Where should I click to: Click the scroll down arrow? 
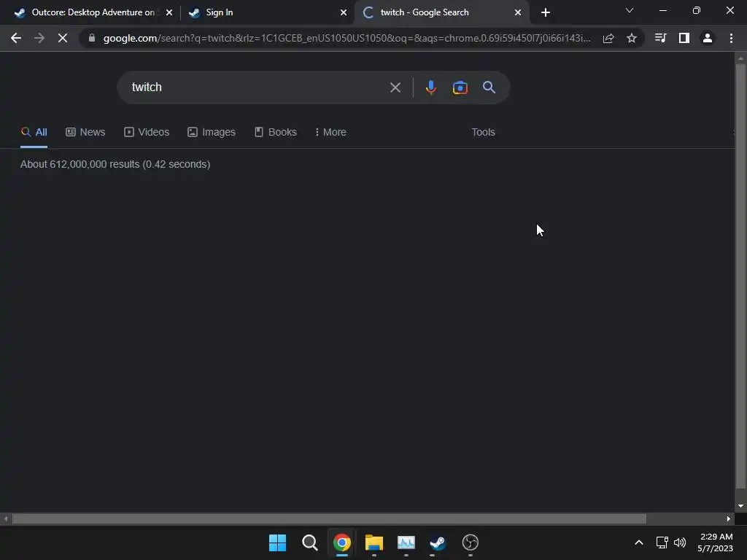(740, 506)
